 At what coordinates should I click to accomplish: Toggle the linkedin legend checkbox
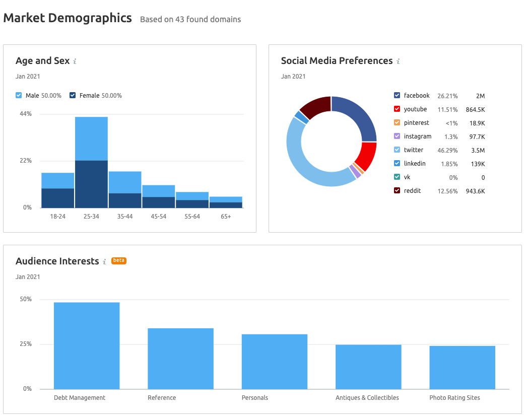(397, 164)
